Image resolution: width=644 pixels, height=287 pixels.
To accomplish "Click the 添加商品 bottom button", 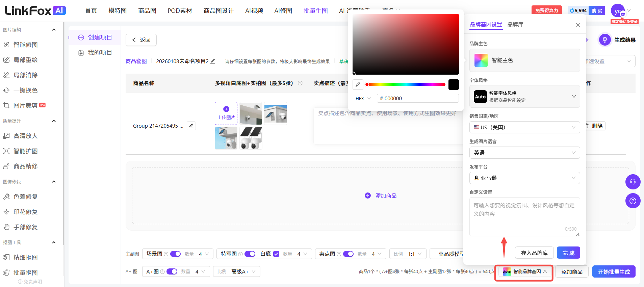I will coord(572,272).
